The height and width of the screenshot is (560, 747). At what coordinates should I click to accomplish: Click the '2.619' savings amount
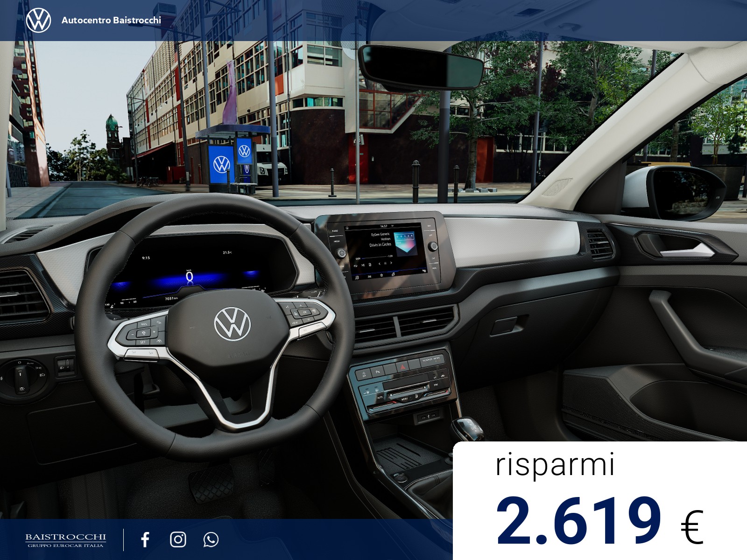(578, 520)
